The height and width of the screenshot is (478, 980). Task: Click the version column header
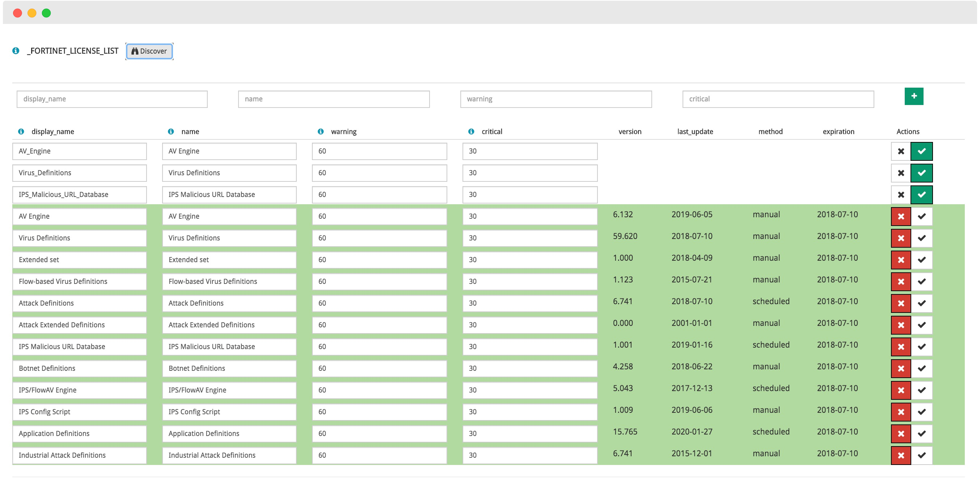(630, 131)
